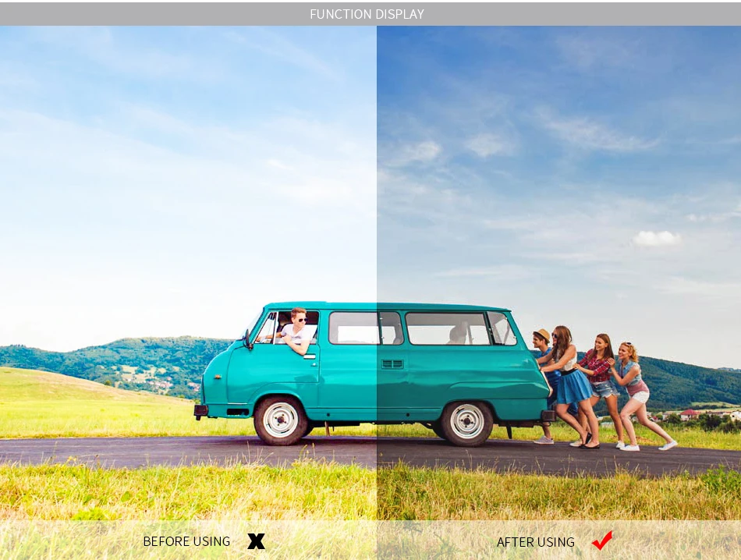
Task: Click the van's side mirror
Action: (x=247, y=338)
